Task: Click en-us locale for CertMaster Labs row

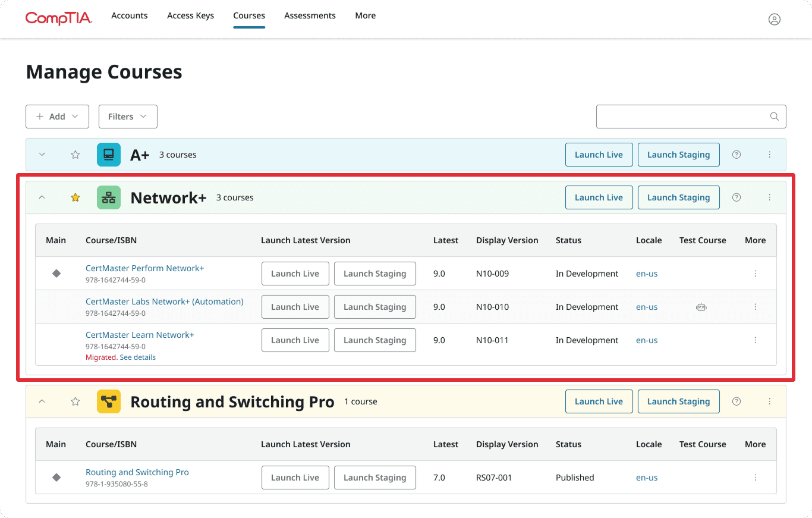Action: [x=647, y=307]
